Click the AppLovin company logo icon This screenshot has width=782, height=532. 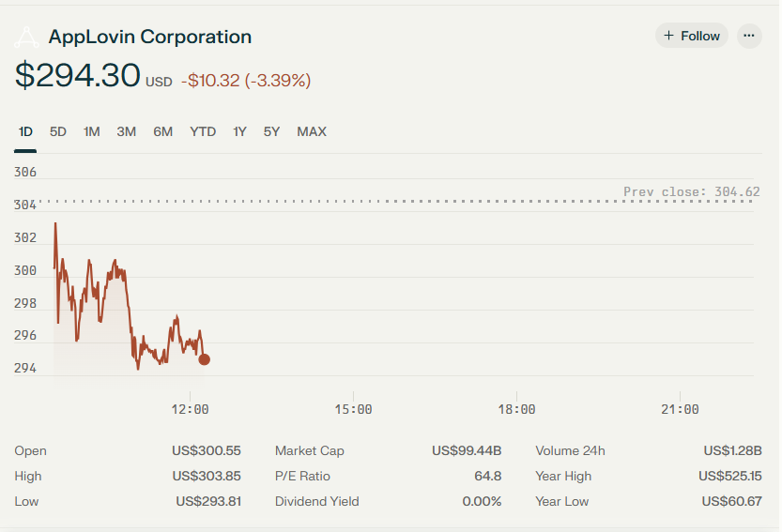pos(26,38)
